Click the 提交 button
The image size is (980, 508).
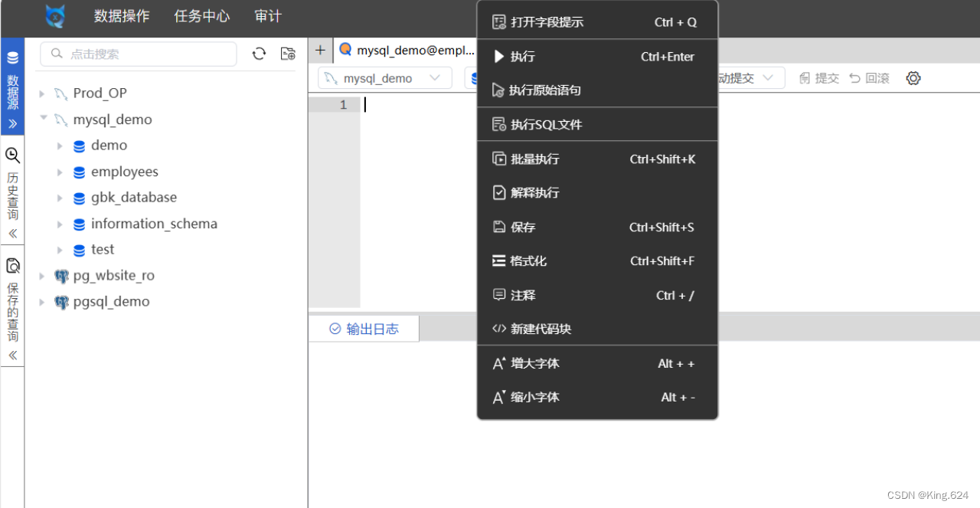click(818, 78)
